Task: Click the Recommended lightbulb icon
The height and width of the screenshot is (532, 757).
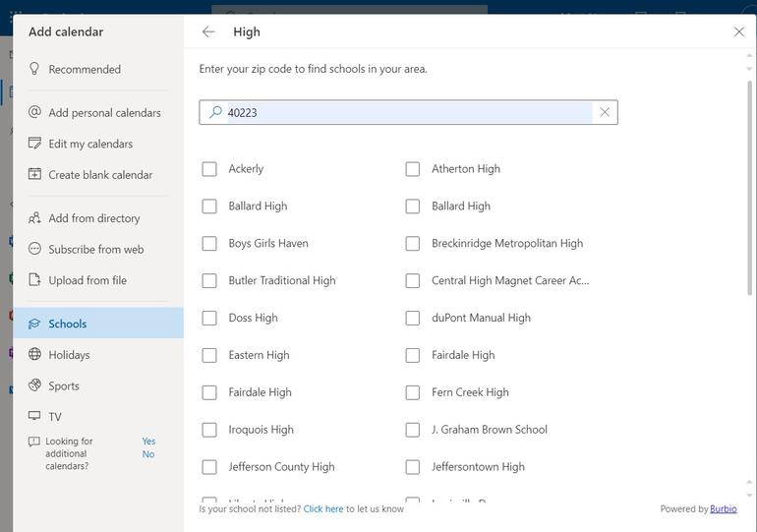Action: pos(34,69)
